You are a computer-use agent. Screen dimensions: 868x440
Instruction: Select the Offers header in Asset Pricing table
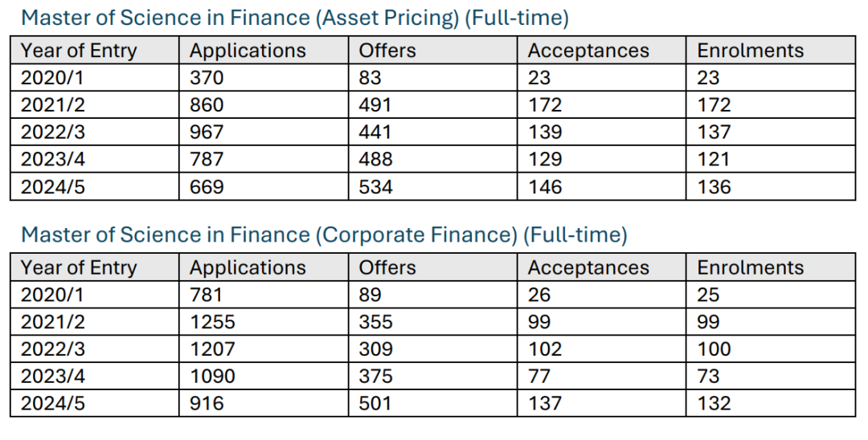432,51
